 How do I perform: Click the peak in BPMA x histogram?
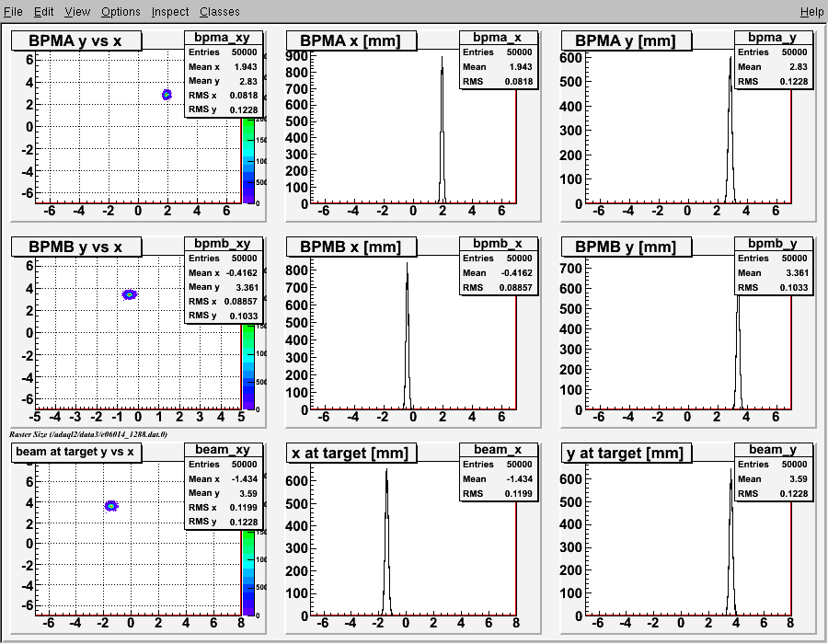tap(442, 130)
